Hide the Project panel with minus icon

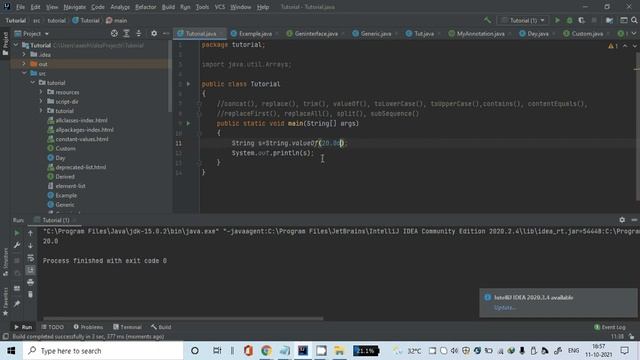pyautogui.click(x=166, y=33)
